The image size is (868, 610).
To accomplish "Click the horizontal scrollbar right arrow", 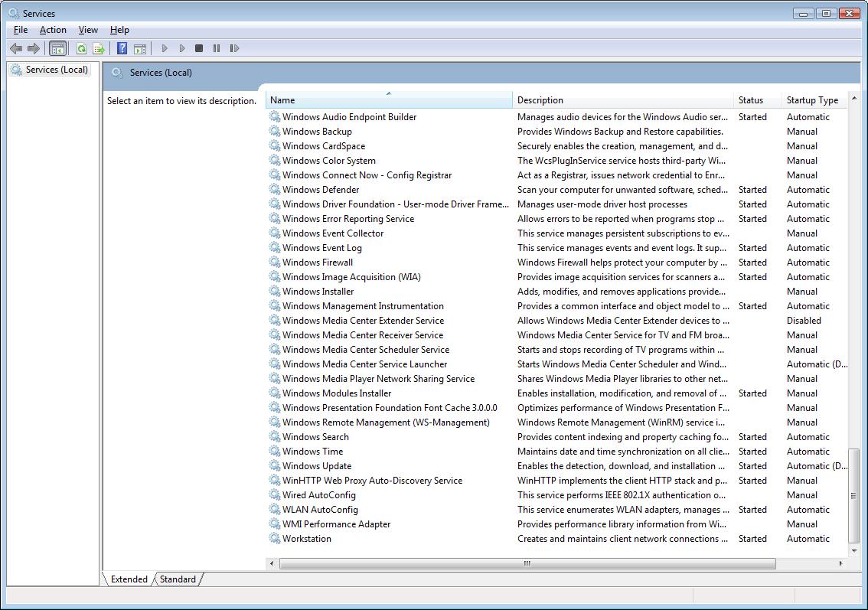I will 841,563.
